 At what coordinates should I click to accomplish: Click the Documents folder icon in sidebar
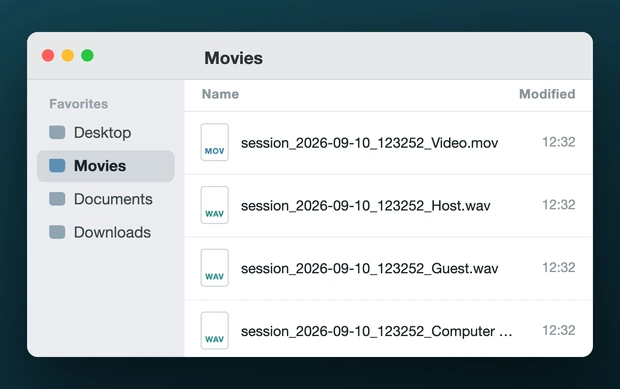tap(57, 199)
